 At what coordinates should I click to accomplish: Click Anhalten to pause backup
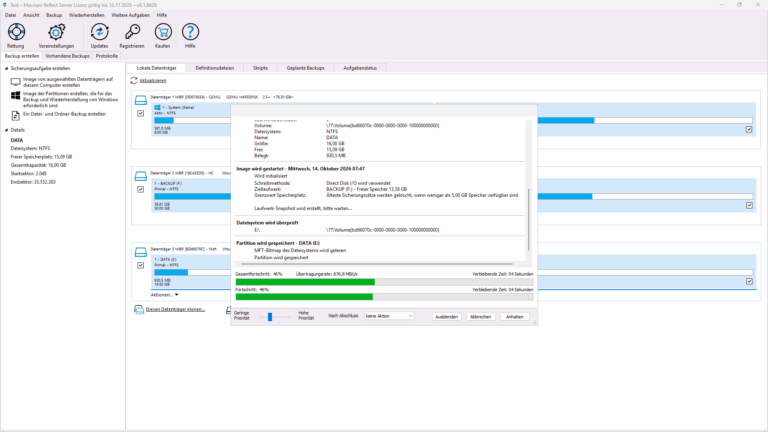point(515,317)
